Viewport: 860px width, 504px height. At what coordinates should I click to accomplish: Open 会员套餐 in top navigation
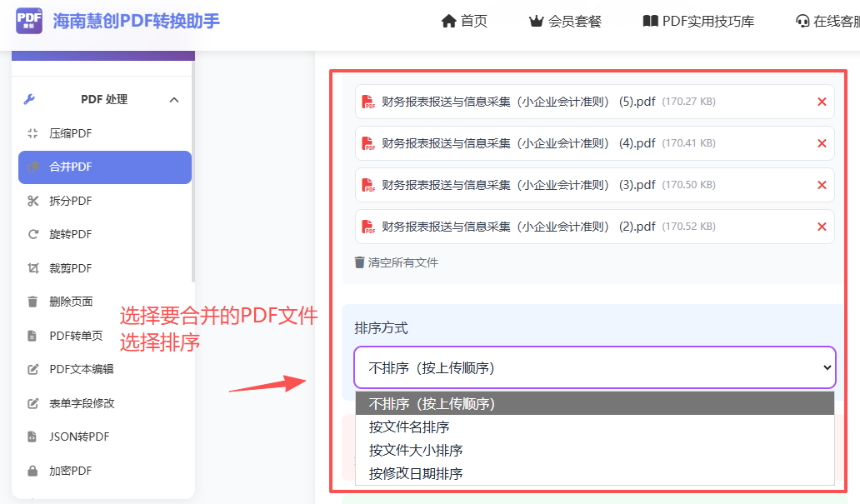(x=565, y=22)
